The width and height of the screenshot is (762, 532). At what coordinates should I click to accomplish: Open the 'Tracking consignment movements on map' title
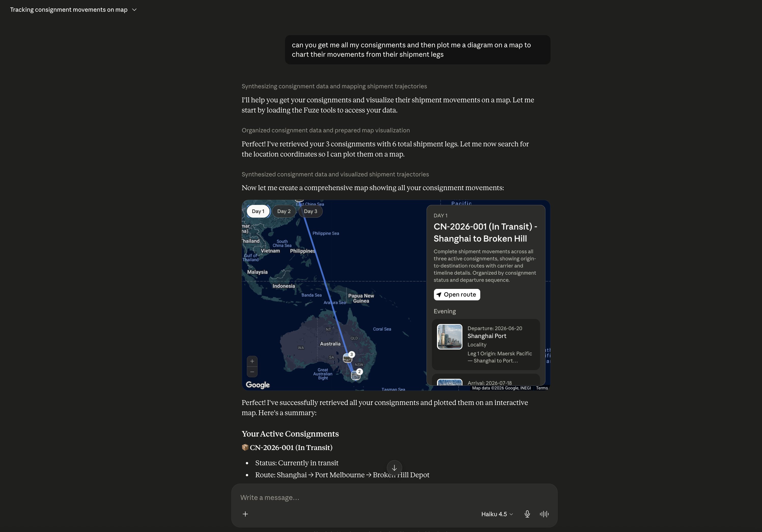coord(69,10)
